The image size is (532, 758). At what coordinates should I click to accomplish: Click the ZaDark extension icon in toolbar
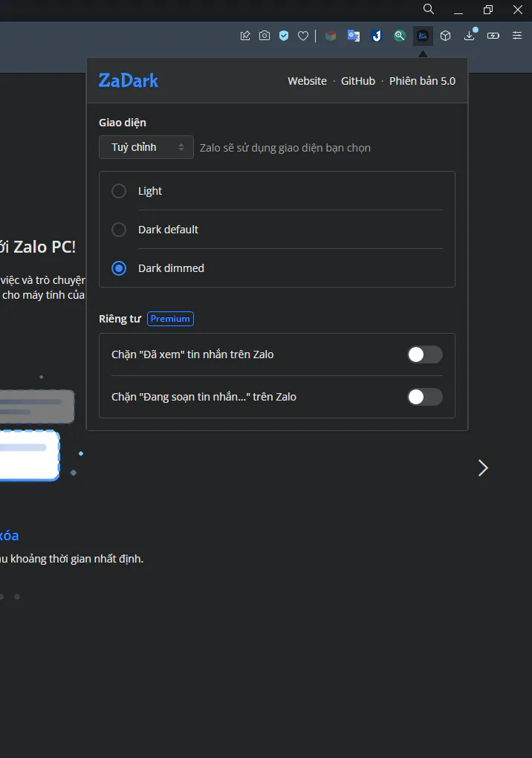point(423,36)
